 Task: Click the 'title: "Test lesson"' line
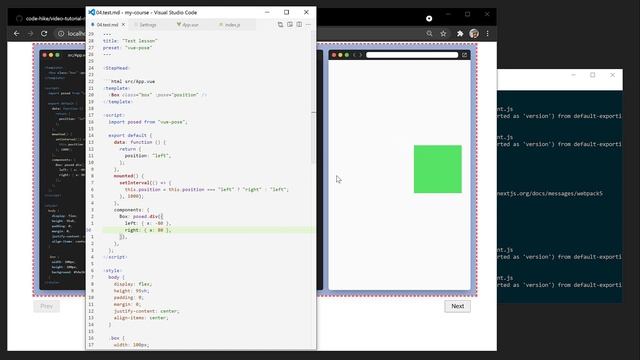click(x=130, y=41)
